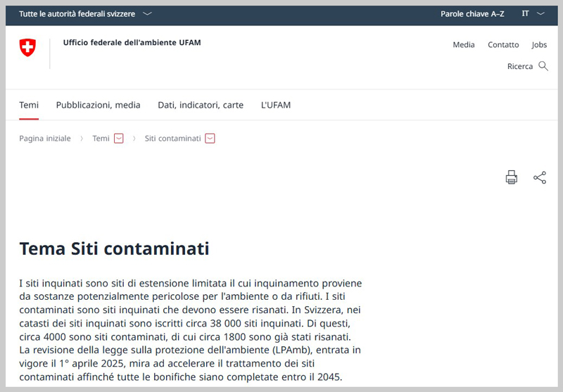
Task: Expand the red arrow beside Siti contaminati
Action: tap(210, 139)
